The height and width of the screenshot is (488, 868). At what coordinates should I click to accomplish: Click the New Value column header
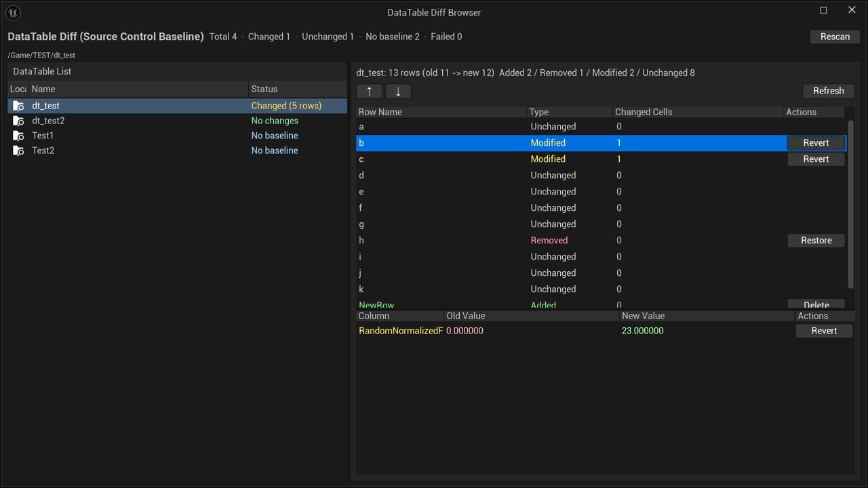click(707, 316)
